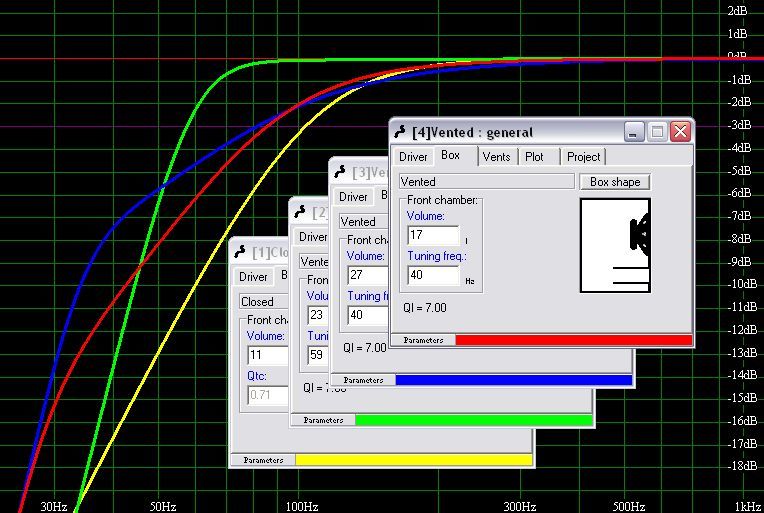Switch to the Vents tab

(496, 157)
